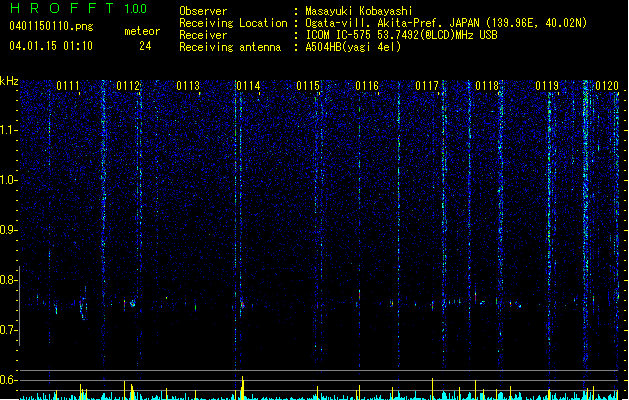The image size is (629, 400).
Task: Click the 1.1 frequency axis label
Action: point(8,130)
